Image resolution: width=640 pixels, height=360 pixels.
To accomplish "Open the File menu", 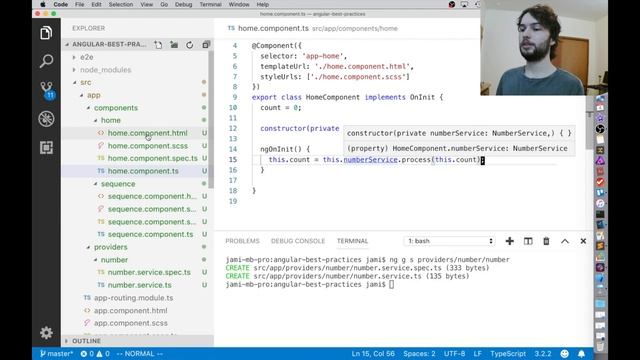I will (80, 4).
